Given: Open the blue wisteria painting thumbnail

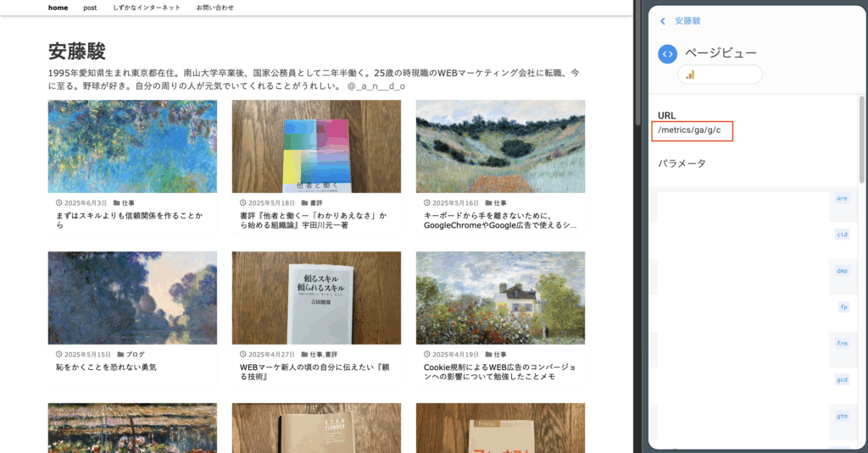Looking at the screenshot, I should [132, 146].
